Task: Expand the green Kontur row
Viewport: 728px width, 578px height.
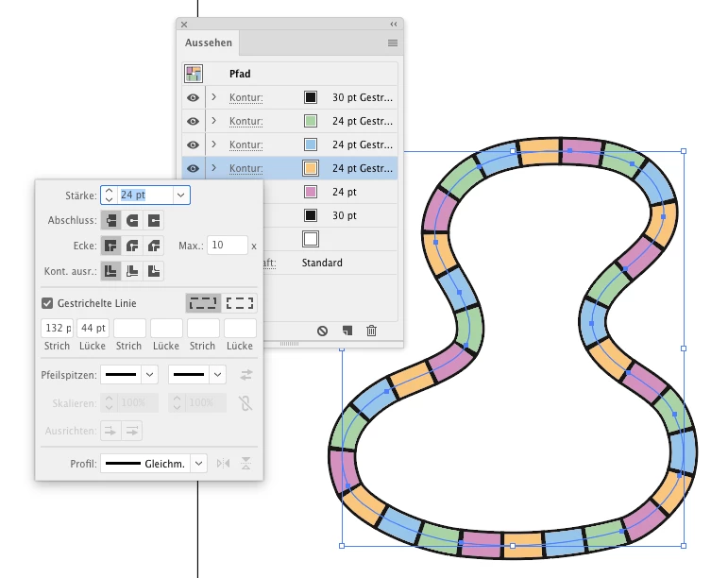Action: pyautogui.click(x=213, y=121)
